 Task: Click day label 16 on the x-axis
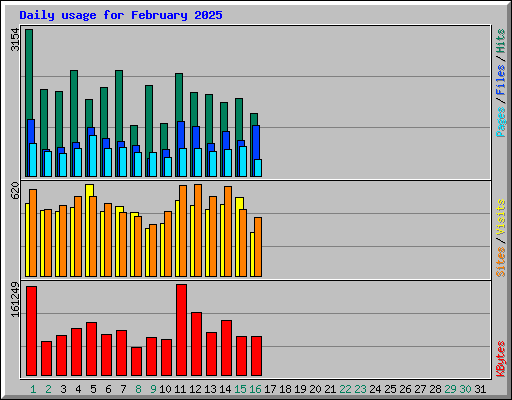tap(255, 389)
